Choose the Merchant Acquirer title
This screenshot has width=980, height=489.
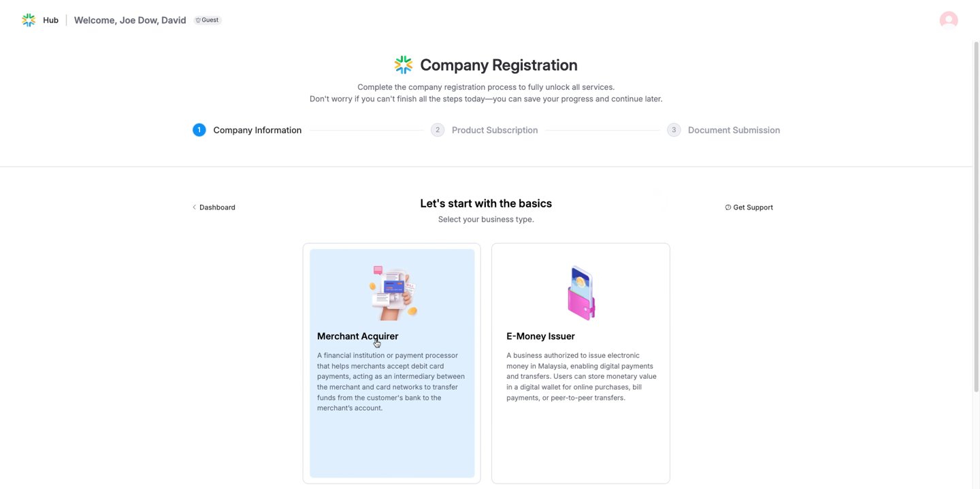[x=357, y=336]
